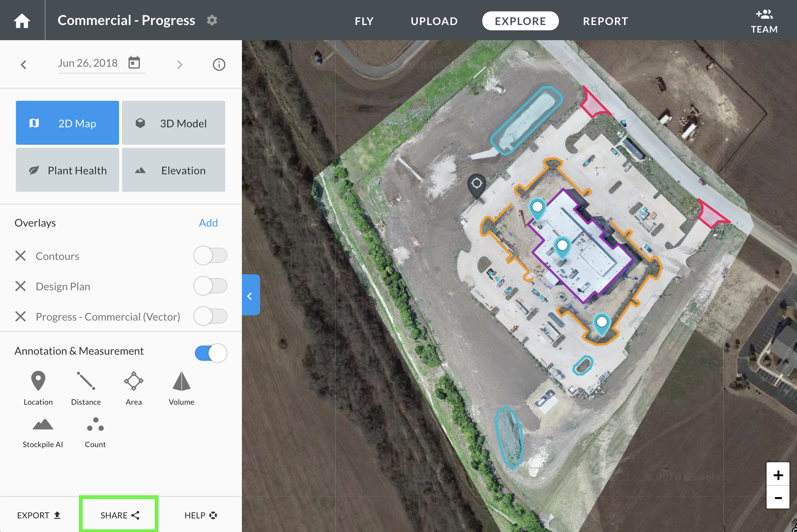Remove Progress - Commercial (Vector) overlay with X

[20, 316]
